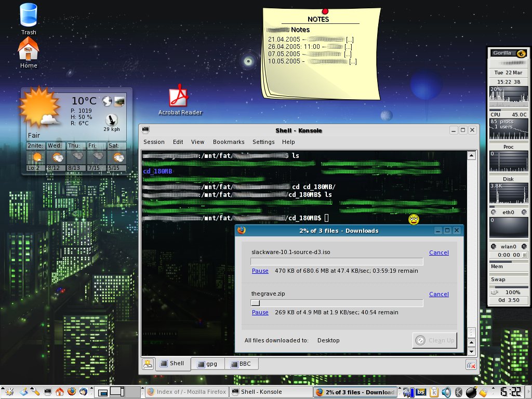Viewport: 532px width, 399px height.
Task: Launch Acrobat Reader from the desktop
Action: click(x=179, y=96)
